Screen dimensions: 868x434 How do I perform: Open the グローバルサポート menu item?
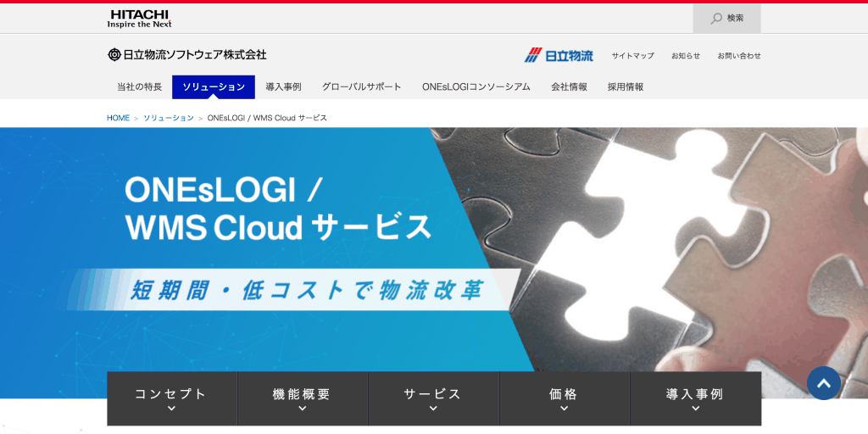362,86
